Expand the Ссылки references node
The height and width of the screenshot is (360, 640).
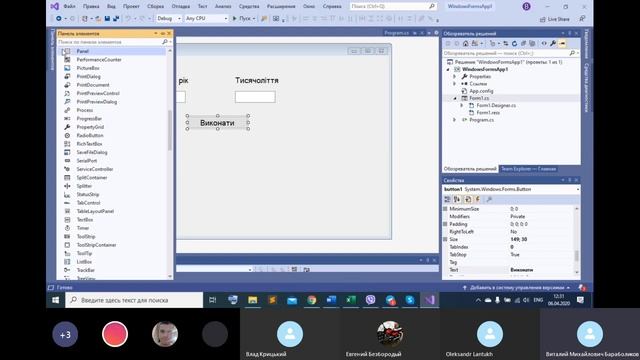(x=455, y=84)
